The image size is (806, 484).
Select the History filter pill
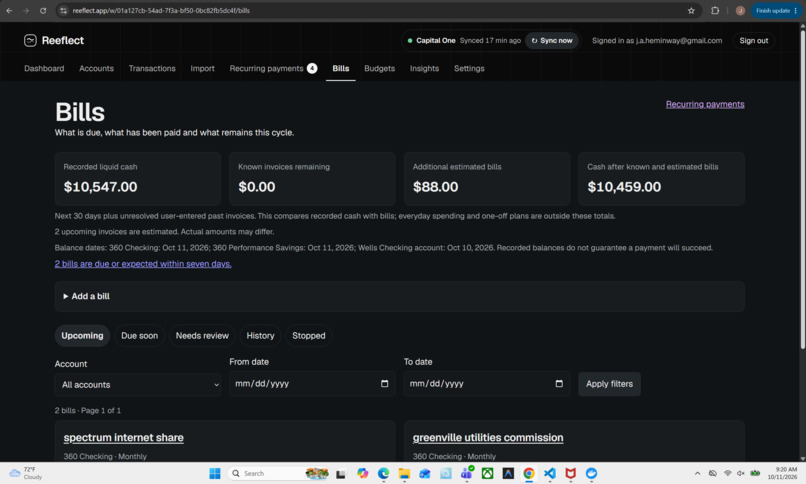pyautogui.click(x=260, y=336)
